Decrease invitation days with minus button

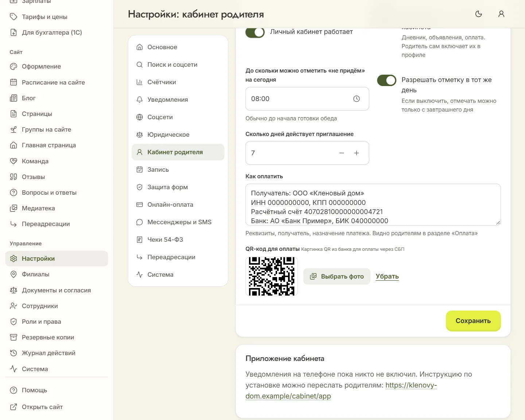pos(342,153)
